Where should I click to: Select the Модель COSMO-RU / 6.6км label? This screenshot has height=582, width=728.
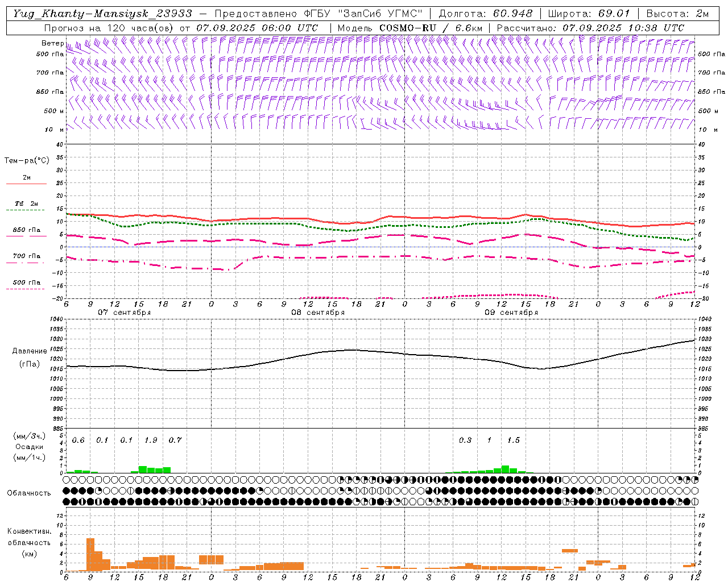[x=410, y=27]
